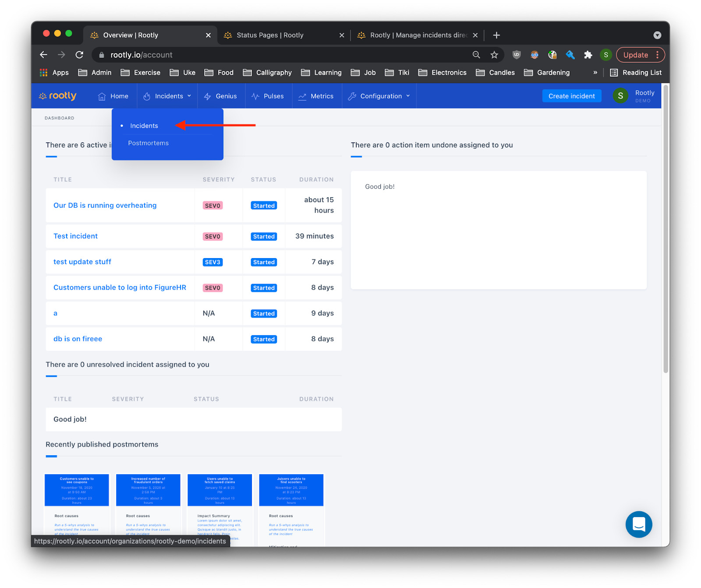Open the Gardening bookmark folder
The height and width of the screenshot is (588, 701).
[547, 72]
